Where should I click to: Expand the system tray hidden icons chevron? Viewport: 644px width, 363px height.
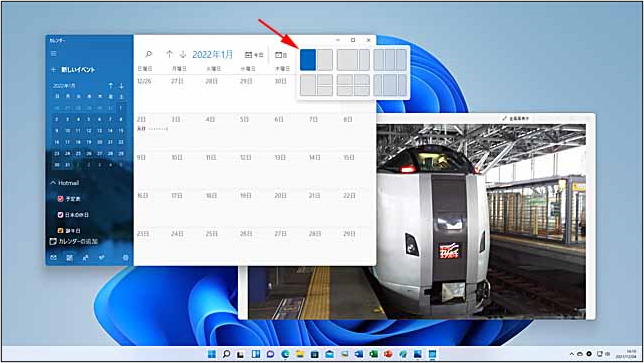click(571, 354)
